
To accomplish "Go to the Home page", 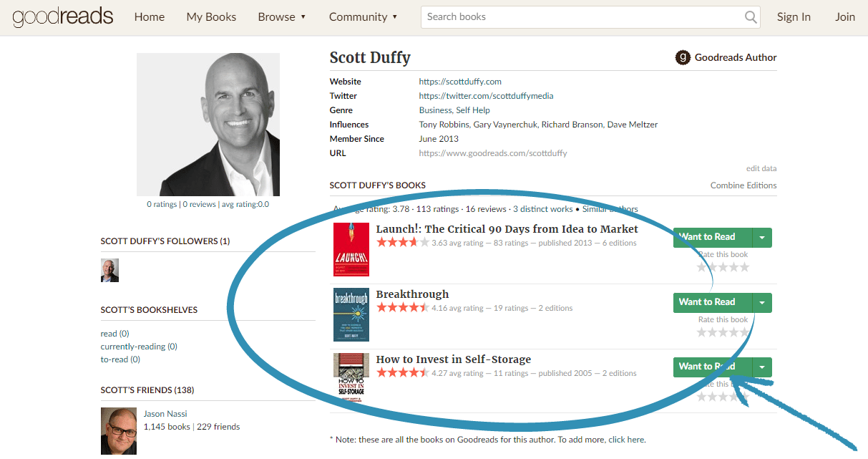I will (x=150, y=17).
